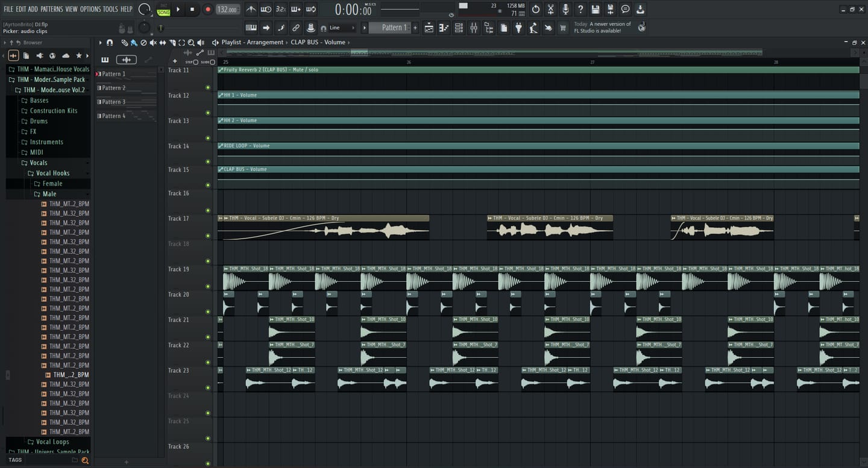
Task: Toggle the STEP editing checkbox
Action: coord(196,62)
